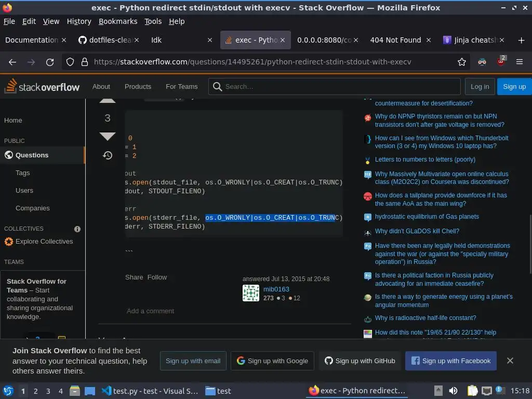Viewport: 532px width, 399px height.
Task: Click the Log in button
Action: point(480,87)
